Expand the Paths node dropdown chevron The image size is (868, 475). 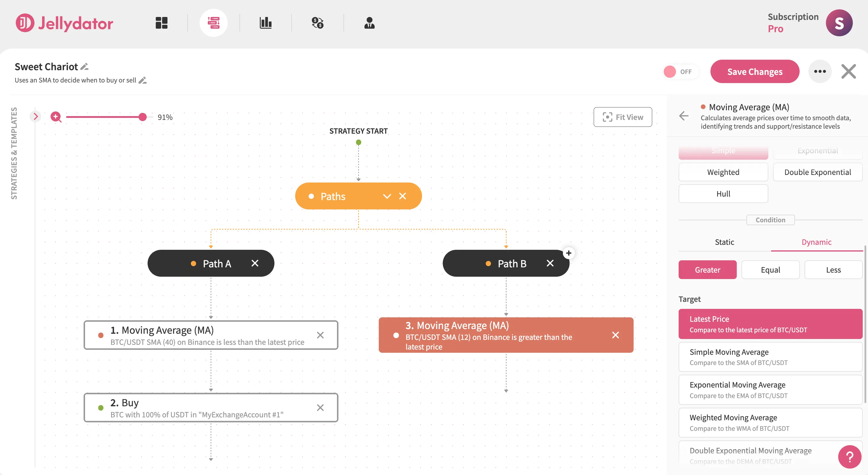pos(386,196)
